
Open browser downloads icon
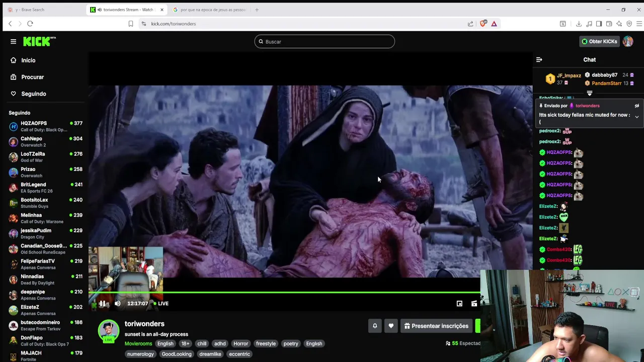pyautogui.click(x=579, y=24)
